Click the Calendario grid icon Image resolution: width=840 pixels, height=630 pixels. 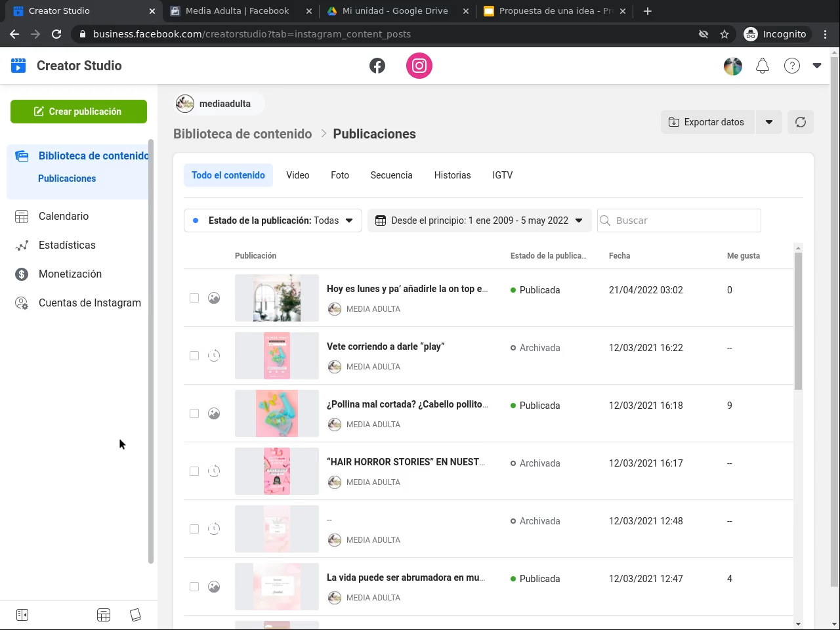22,216
